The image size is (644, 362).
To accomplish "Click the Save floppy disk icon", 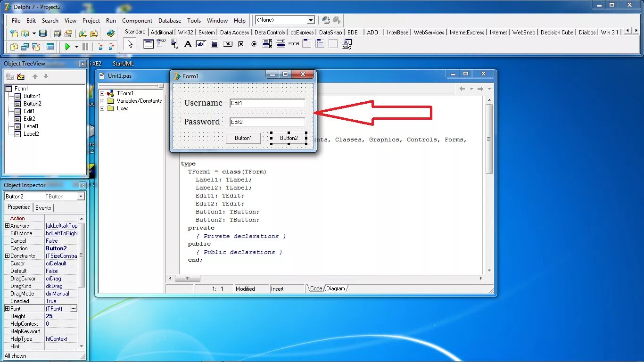I will pyautogui.click(x=43, y=33).
